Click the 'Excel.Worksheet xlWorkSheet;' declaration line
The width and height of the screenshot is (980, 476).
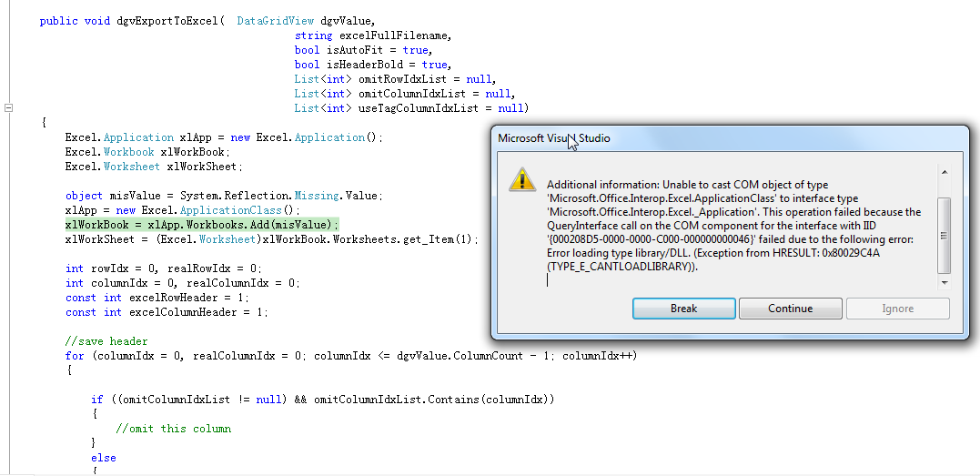[x=153, y=167]
